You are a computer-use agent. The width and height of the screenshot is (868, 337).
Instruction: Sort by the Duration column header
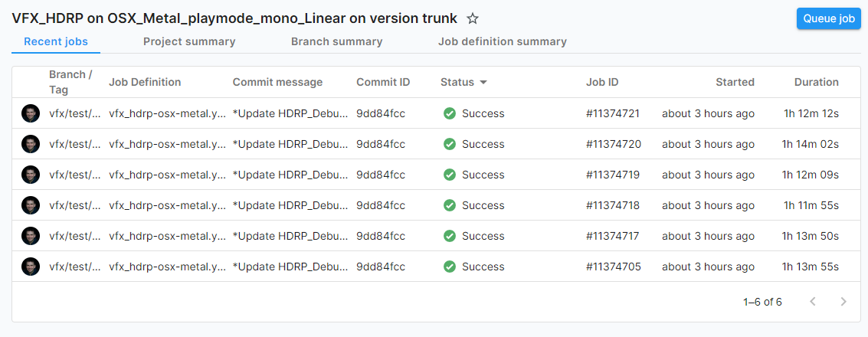pos(817,82)
